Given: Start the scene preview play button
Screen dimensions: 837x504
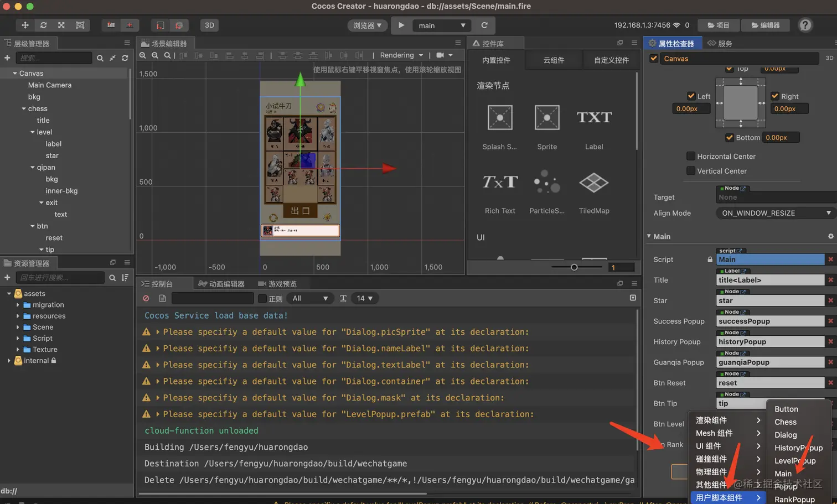Looking at the screenshot, I should [401, 25].
